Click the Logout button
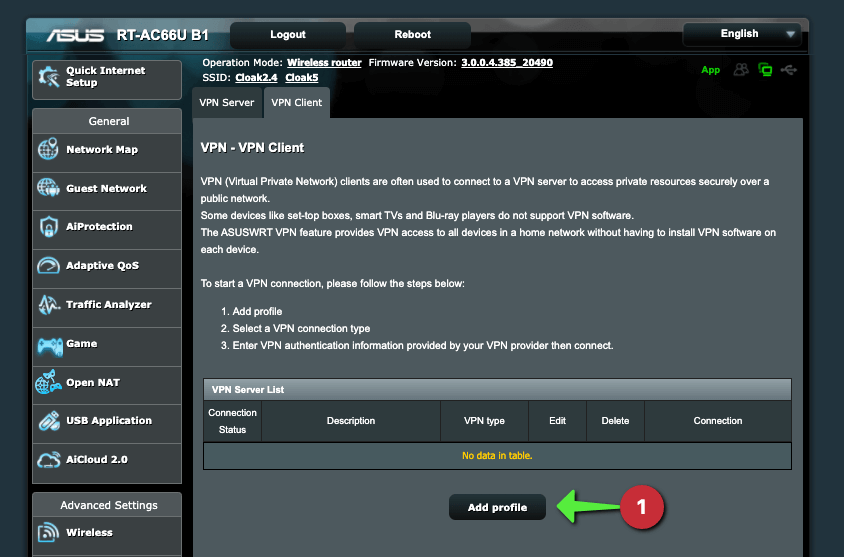The height and width of the screenshot is (557, 844). pyautogui.click(x=288, y=34)
